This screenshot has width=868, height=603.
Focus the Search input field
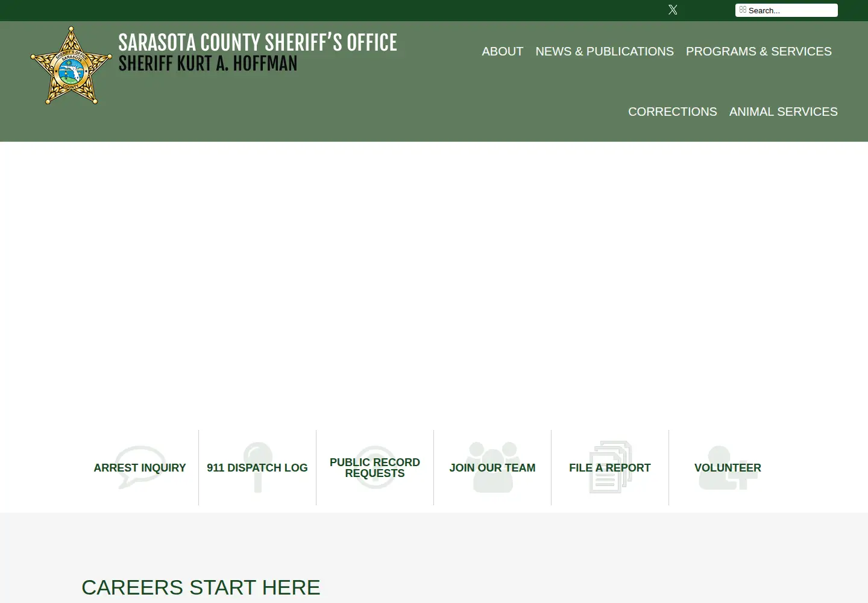click(x=787, y=10)
